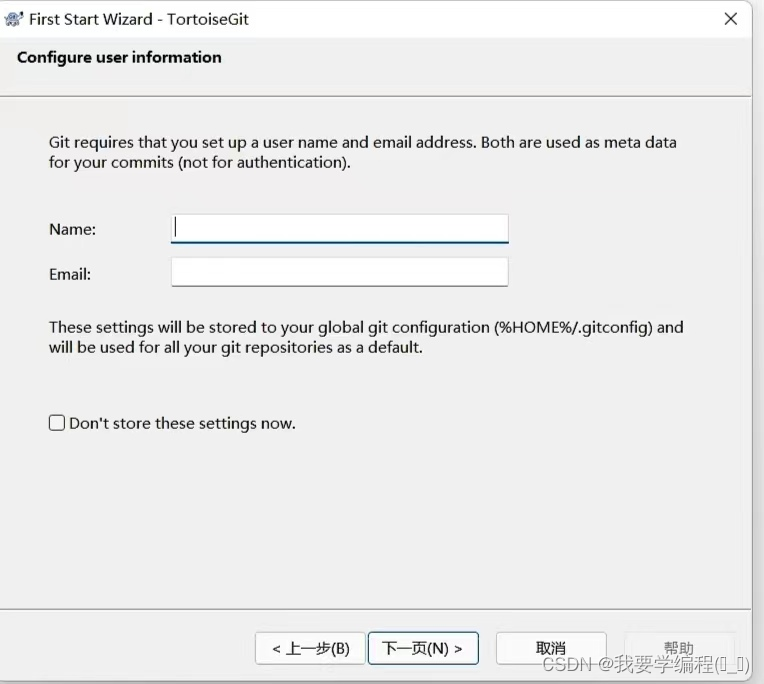The image size is (764, 684).
Task: Click the "Name:" label
Action: (73, 229)
